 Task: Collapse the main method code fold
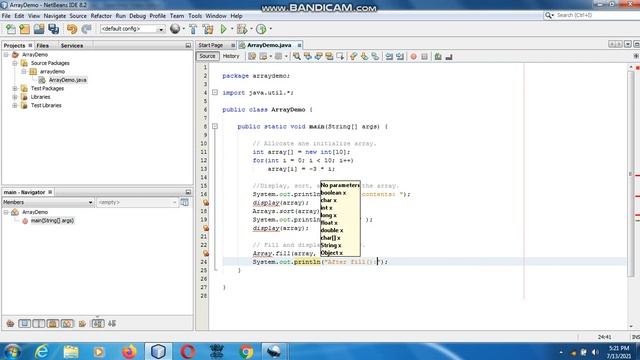tap(215, 127)
